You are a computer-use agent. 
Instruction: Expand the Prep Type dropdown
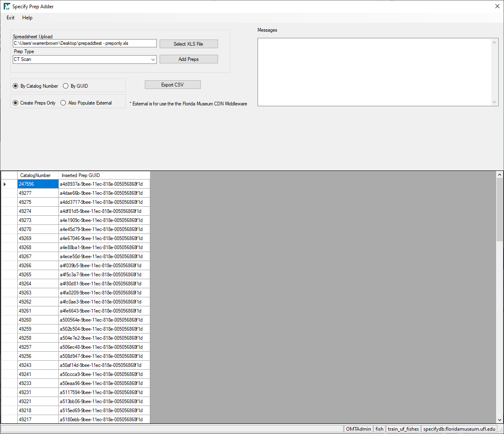pyautogui.click(x=153, y=59)
